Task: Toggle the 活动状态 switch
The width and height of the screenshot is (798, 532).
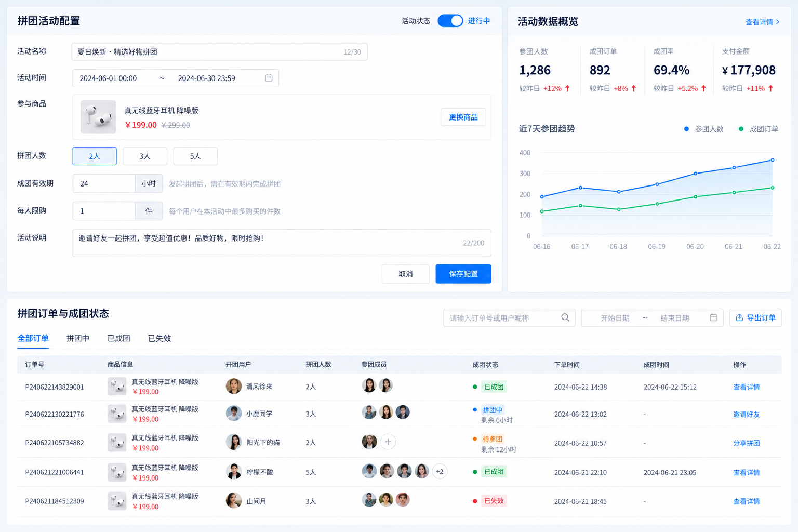Action: pyautogui.click(x=450, y=21)
